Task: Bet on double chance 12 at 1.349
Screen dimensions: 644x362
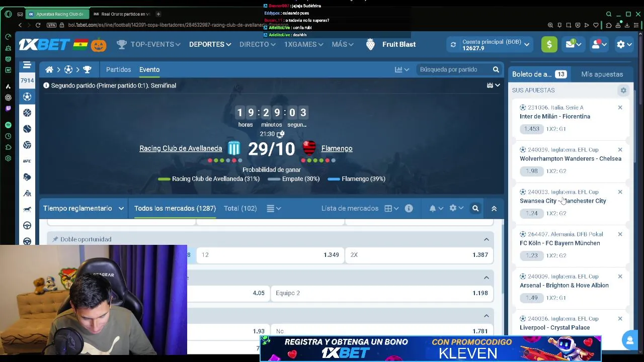Action: [x=270, y=255]
